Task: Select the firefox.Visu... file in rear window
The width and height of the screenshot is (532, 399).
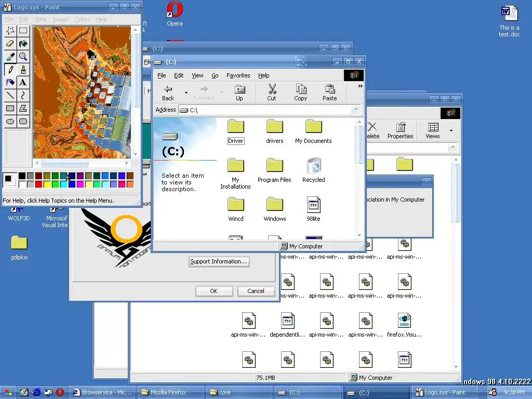Action: [404, 325]
